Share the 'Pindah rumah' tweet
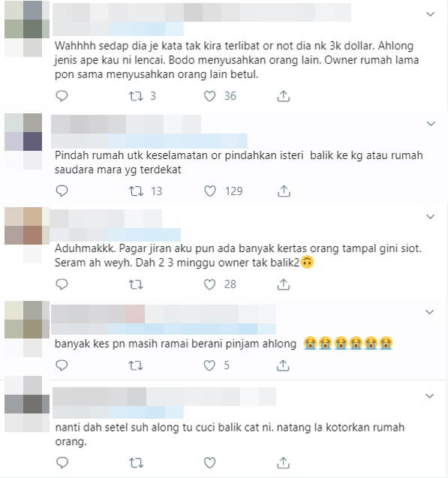This screenshot has height=478, width=448. click(284, 191)
